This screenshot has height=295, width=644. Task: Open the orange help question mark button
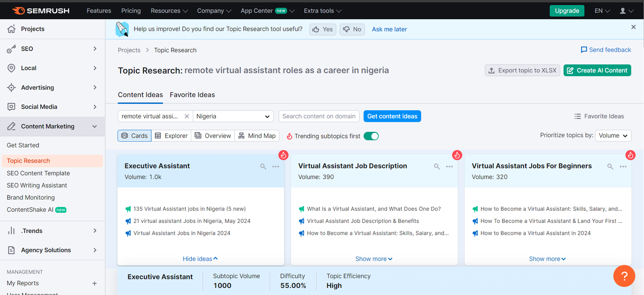click(x=624, y=276)
